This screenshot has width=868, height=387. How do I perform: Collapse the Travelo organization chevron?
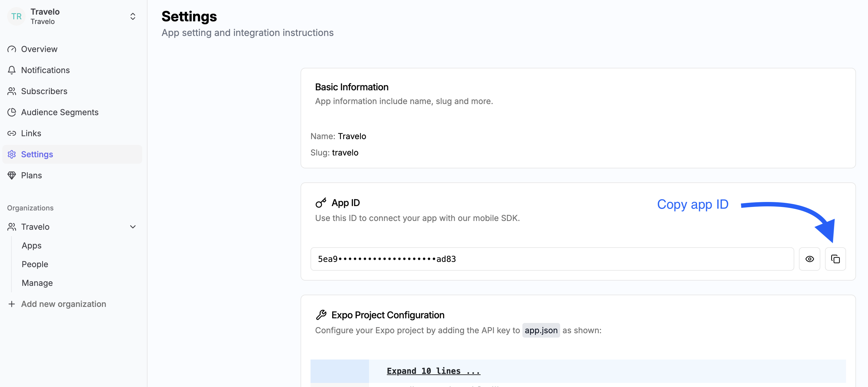click(x=132, y=227)
